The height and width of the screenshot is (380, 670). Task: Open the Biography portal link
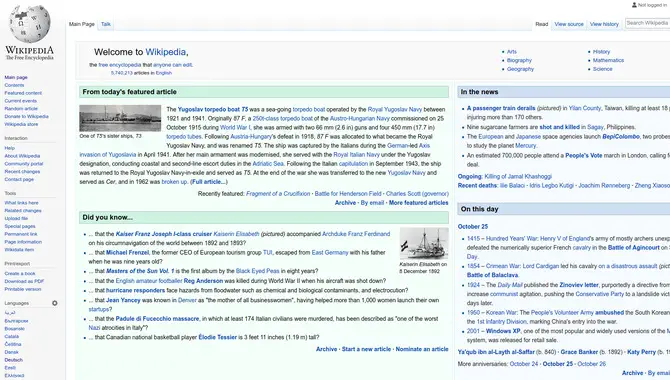pos(519,60)
